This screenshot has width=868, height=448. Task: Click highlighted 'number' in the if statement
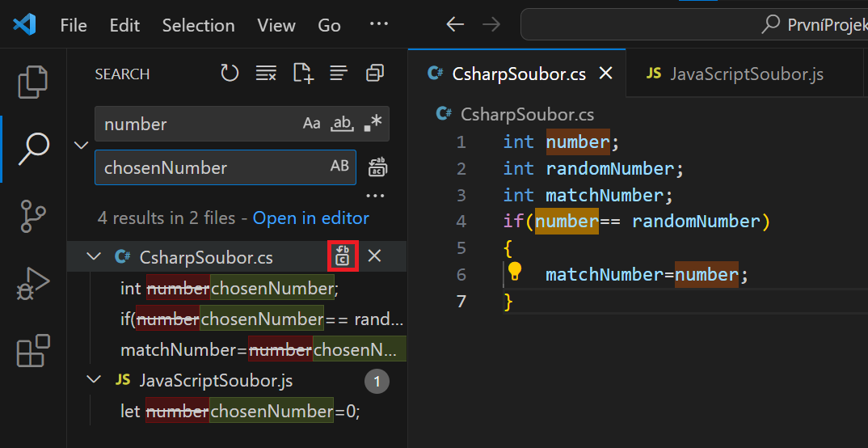tap(567, 222)
